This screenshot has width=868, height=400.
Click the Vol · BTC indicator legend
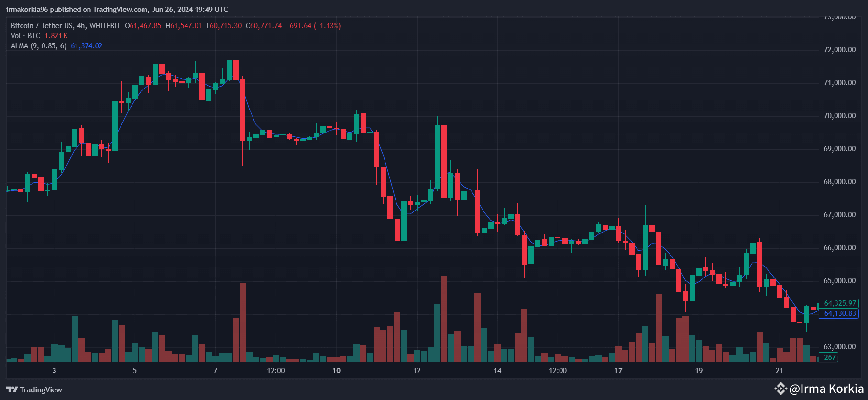[x=25, y=36]
